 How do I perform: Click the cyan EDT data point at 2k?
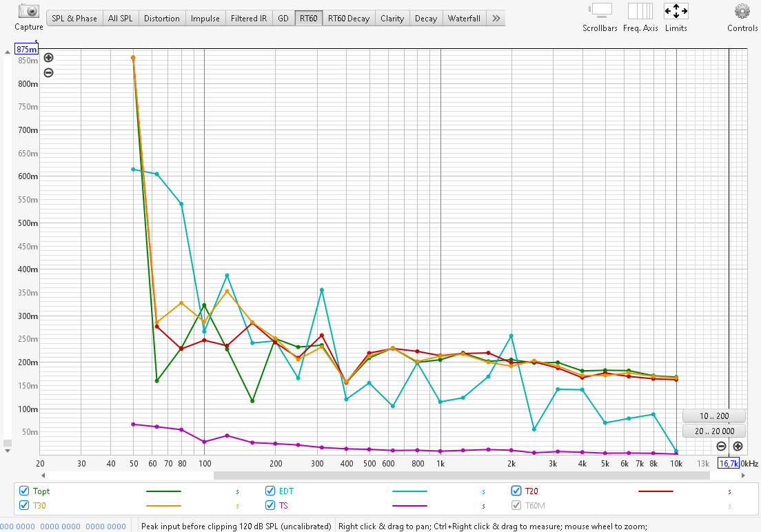coord(511,336)
